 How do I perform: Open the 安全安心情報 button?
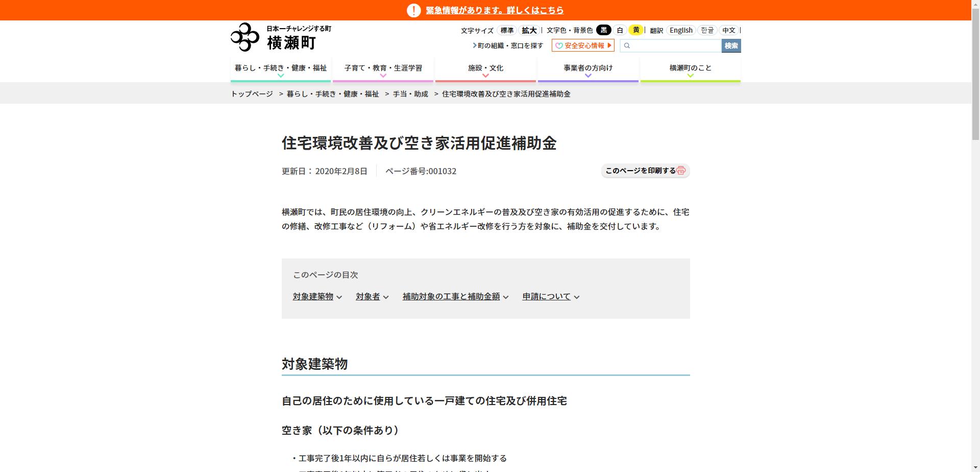(x=583, y=45)
